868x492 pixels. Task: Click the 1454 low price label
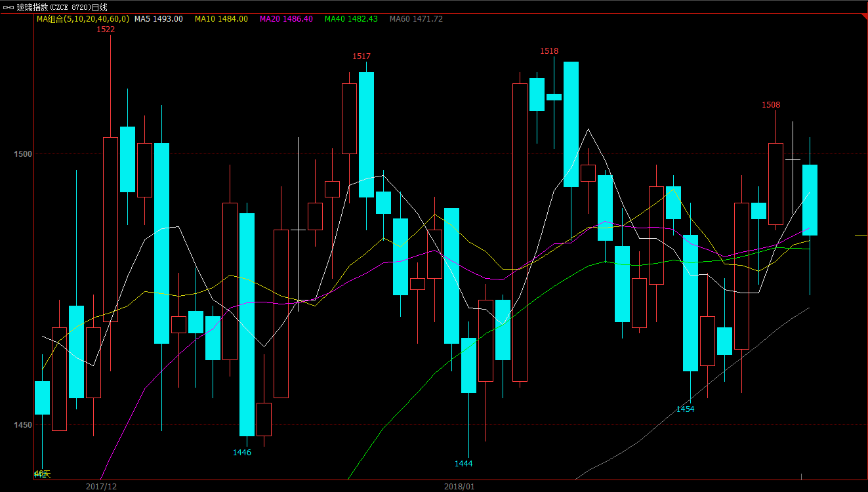tap(686, 409)
